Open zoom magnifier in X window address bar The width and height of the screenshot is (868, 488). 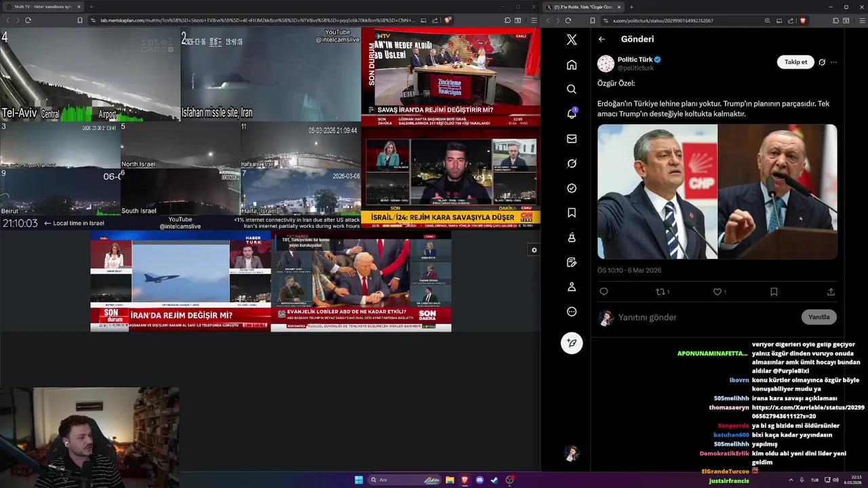(767, 20)
